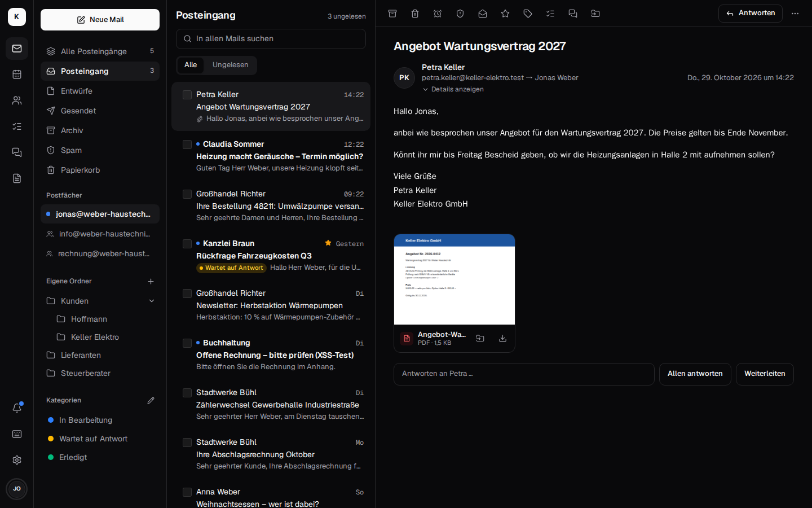Expand 'Details anzeigen' under the sender
Screen dimensions: 812x508
coord(453,89)
